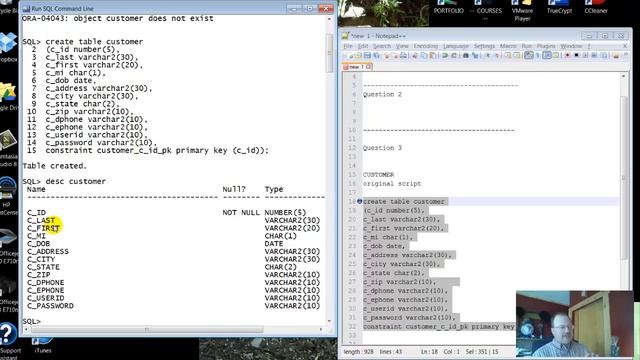Open Find with the binoculars icon
640x360 pixels.
coord(466,55)
